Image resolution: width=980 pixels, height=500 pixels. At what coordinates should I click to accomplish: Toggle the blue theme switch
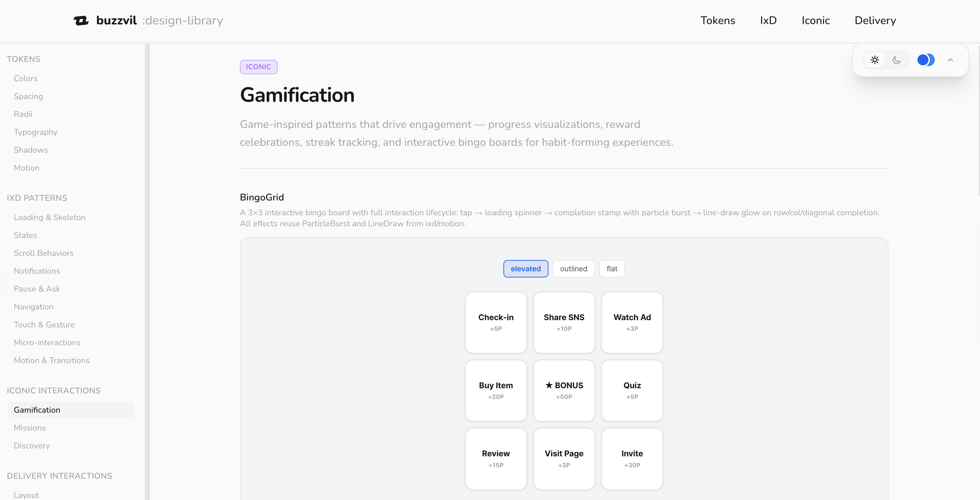pyautogui.click(x=926, y=60)
